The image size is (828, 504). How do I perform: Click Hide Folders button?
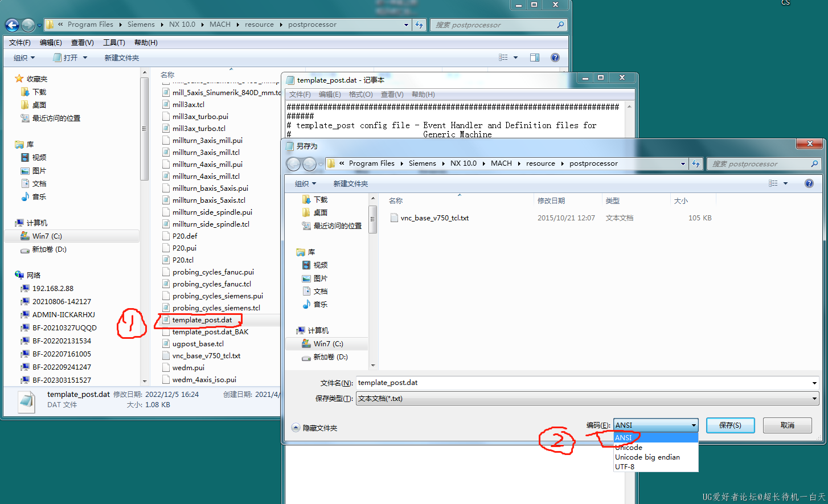(x=314, y=428)
